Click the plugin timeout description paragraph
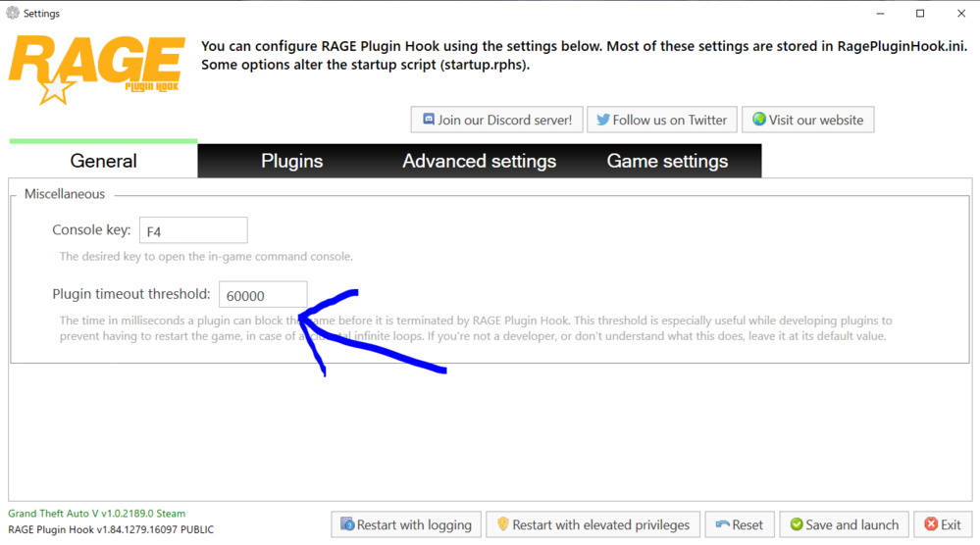980x545 pixels. click(476, 328)
